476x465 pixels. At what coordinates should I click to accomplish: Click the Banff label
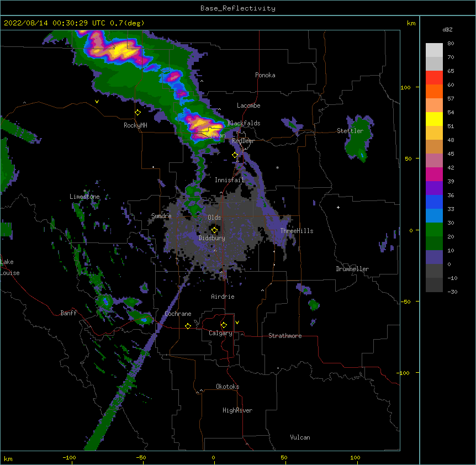pyautogui.click(x=68, y=313)
